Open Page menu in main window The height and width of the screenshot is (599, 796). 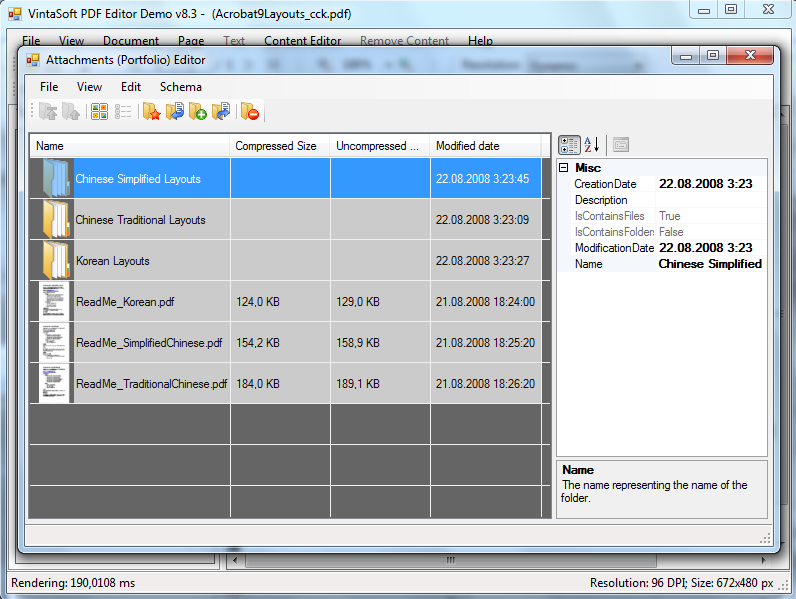click(x=191, y=41)
